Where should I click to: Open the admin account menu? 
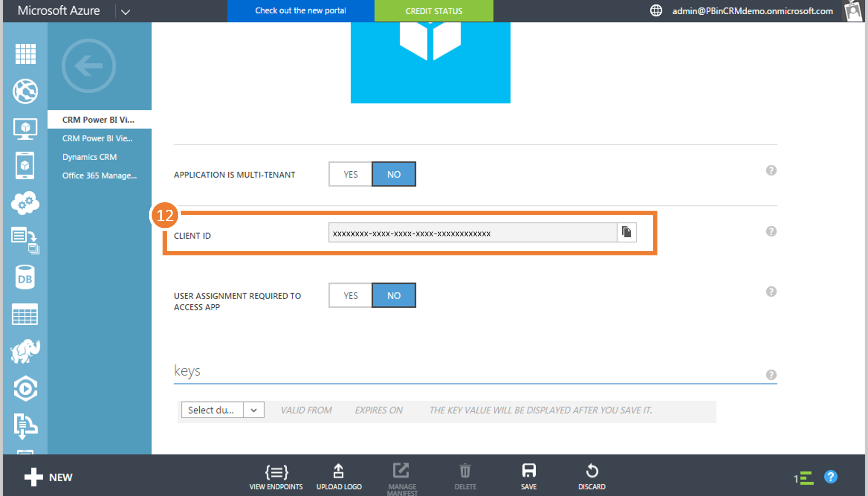[x=752, y=11]
